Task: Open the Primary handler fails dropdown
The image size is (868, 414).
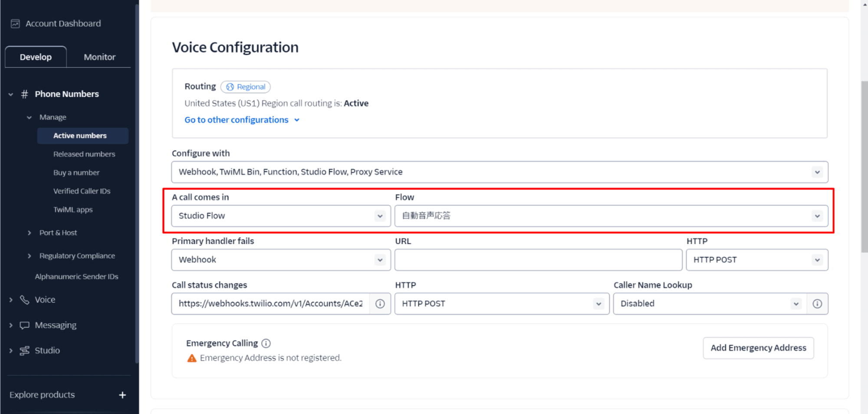Action: coord(281,260)
